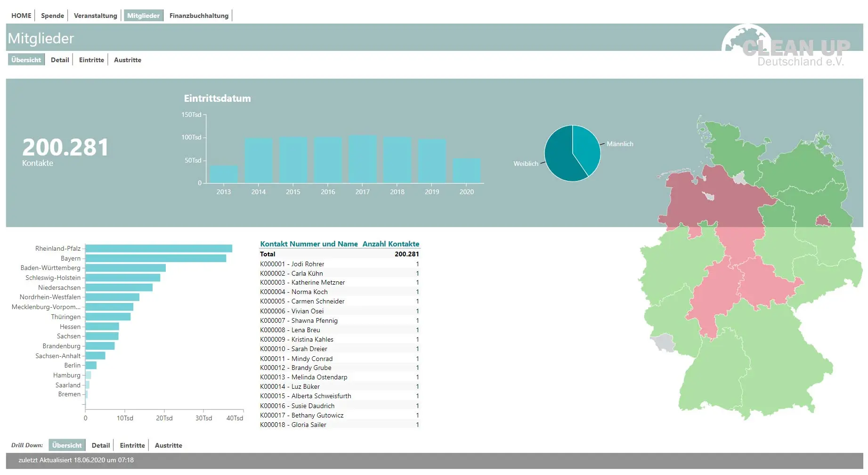Select row K000006 - Vivian Osei
The width and height of the screenshot is (868, 475).
pyautogui.click(x=340, y=311)
